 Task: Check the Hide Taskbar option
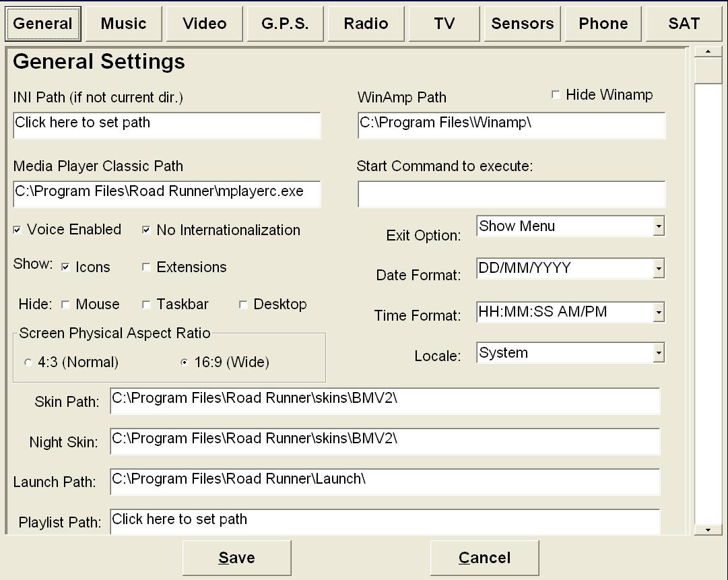pos(146,304)
